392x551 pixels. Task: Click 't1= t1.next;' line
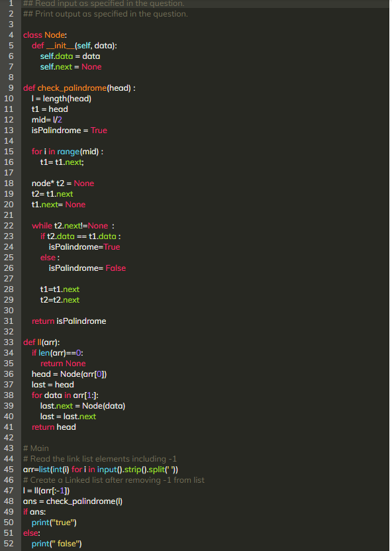(x=62, y=162)
